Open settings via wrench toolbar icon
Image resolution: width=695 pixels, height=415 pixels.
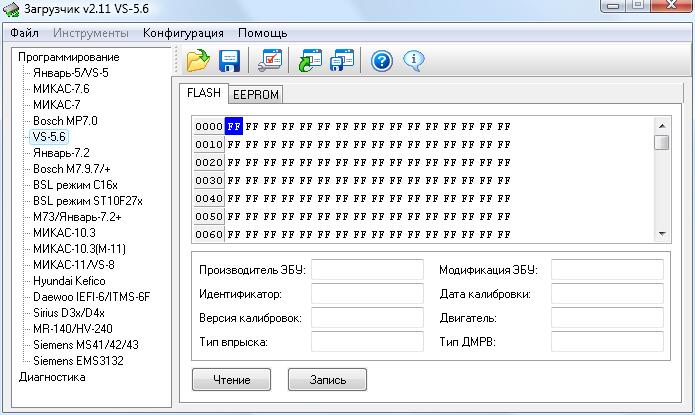pyautogui.click(x=270, y=61)
